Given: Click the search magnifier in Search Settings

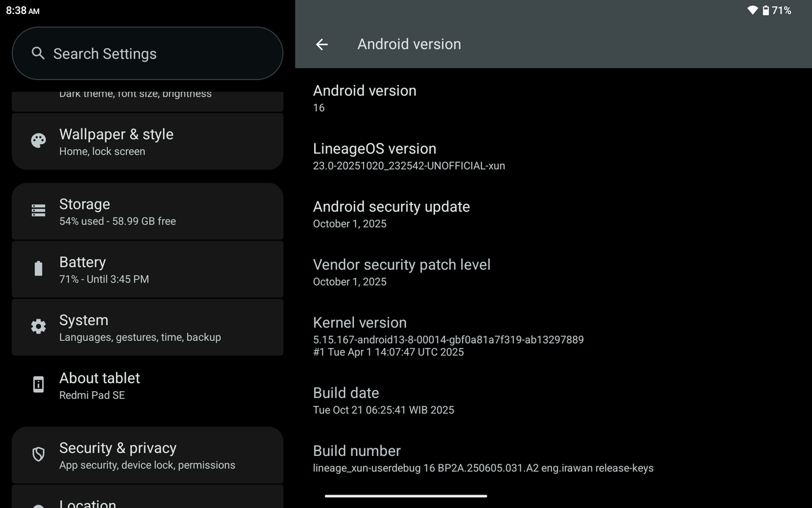Looking at the screenshot, I should point(38,53).
